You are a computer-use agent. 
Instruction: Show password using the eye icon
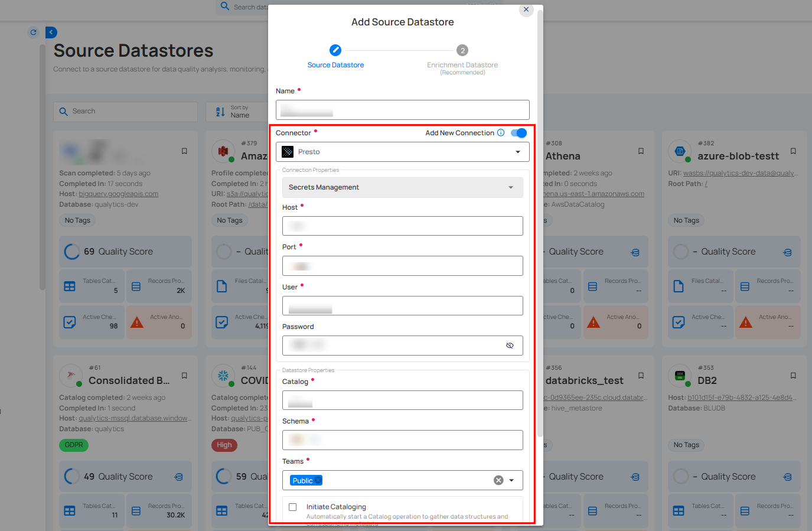tap(510, 346)
